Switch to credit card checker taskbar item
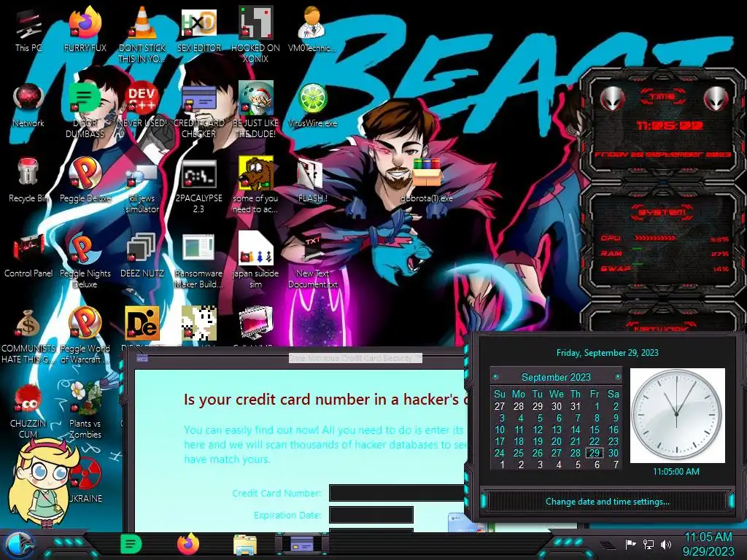This screenshot has height=560, width=747. tap(301, 544)
